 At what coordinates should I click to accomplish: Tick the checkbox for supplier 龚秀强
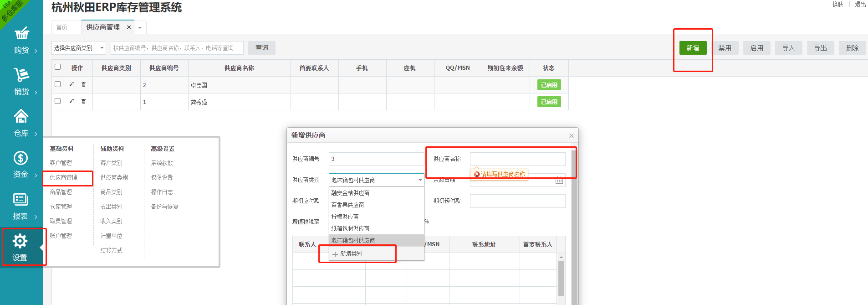pyautogui.click(x=57, y=101)
